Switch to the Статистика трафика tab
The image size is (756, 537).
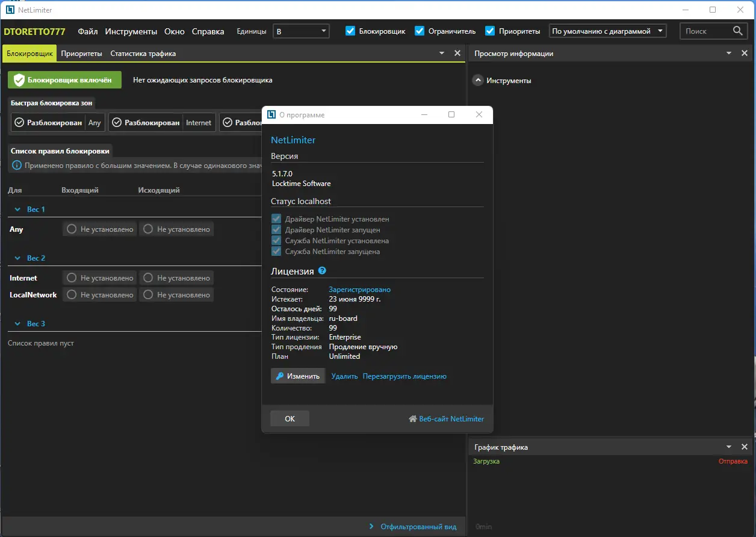pyautogui.click(x=143, y=53)
